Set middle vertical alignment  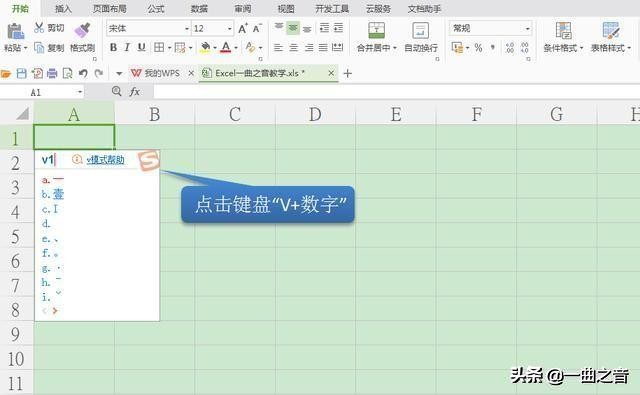tap(293, 28)
